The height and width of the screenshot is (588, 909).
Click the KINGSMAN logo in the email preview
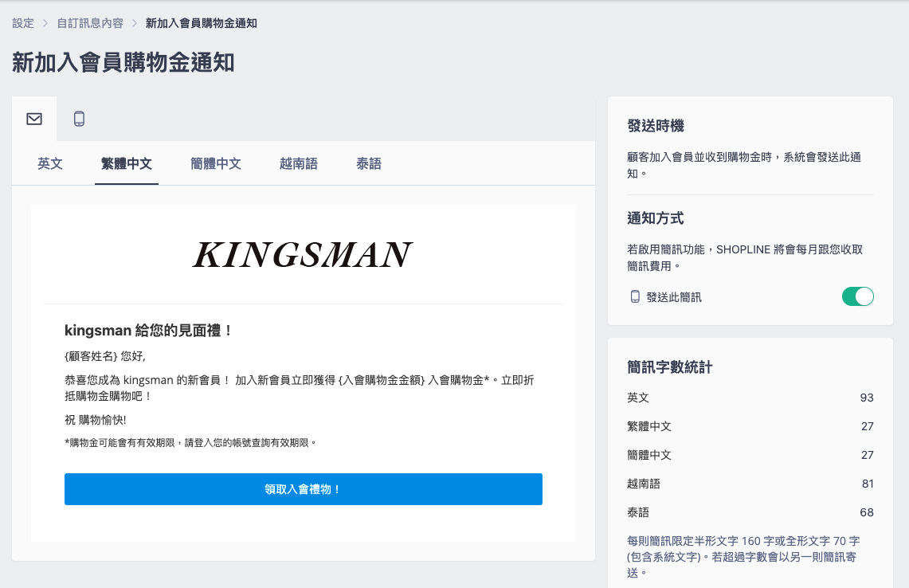(303, 255)
